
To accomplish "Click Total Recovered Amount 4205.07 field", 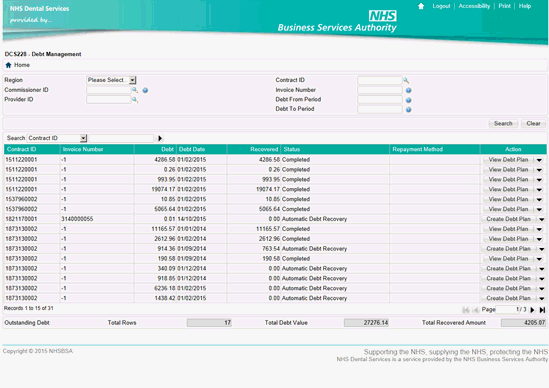I will click(x=523, y=323).
